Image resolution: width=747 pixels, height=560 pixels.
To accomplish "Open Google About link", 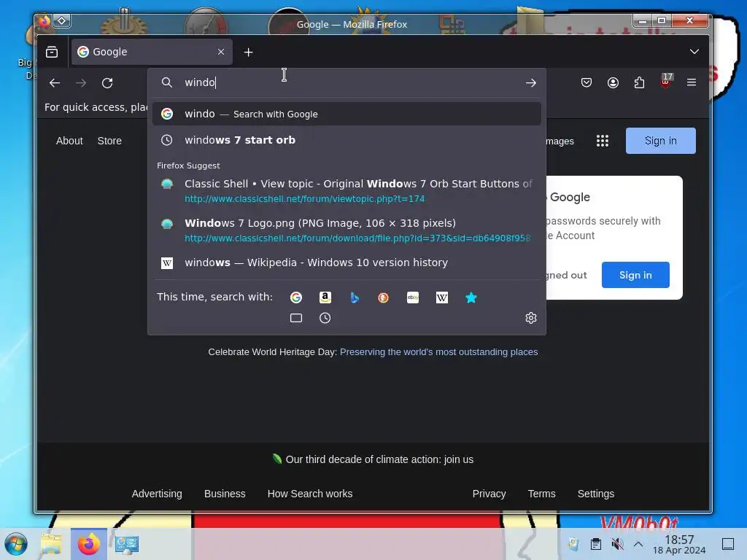I will pyautogui.click(x=69, y=141).
